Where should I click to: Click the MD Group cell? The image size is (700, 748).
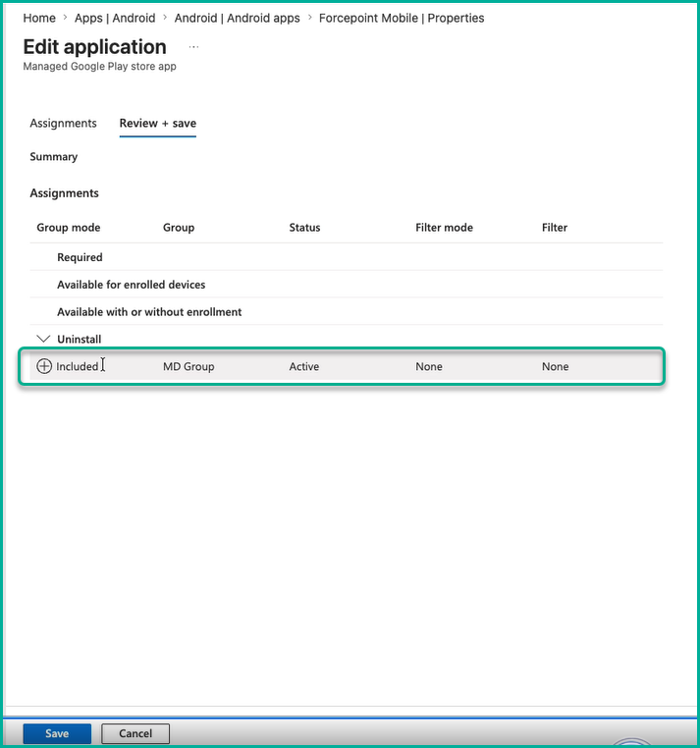[188, 366]
